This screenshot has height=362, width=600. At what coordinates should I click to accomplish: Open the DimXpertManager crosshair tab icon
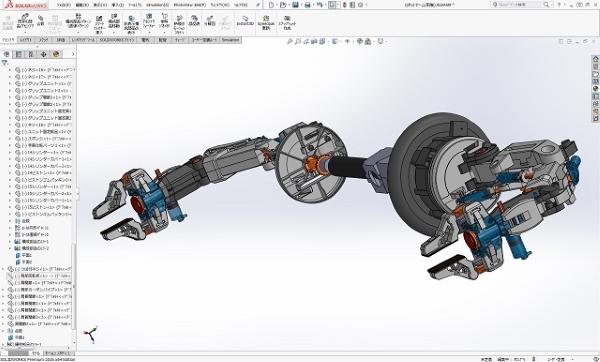coord(43,54)
